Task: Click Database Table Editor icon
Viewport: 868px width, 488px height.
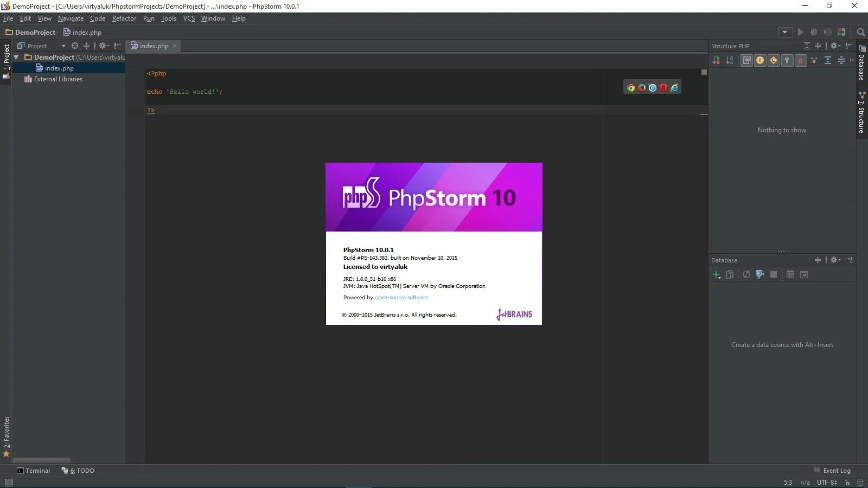Action: 790,275
